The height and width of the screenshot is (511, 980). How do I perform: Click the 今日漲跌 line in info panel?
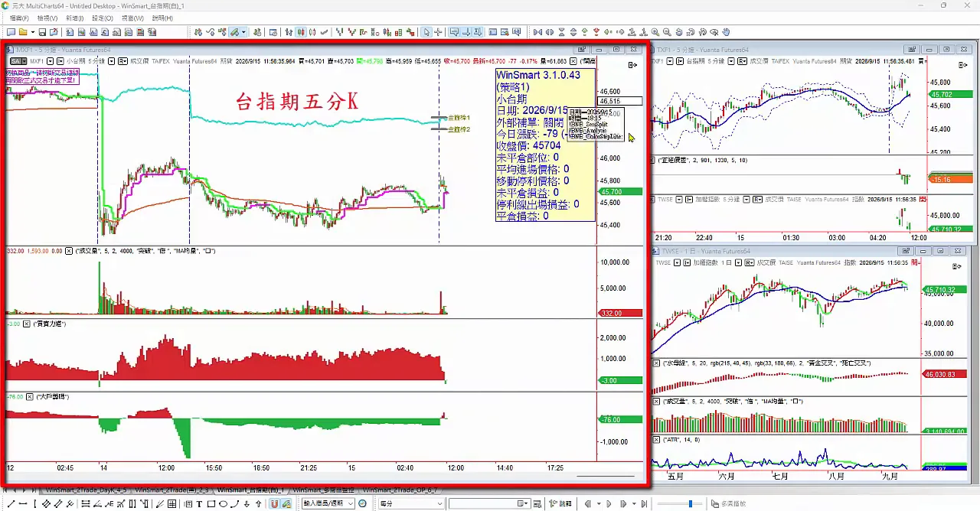point(531,134)
